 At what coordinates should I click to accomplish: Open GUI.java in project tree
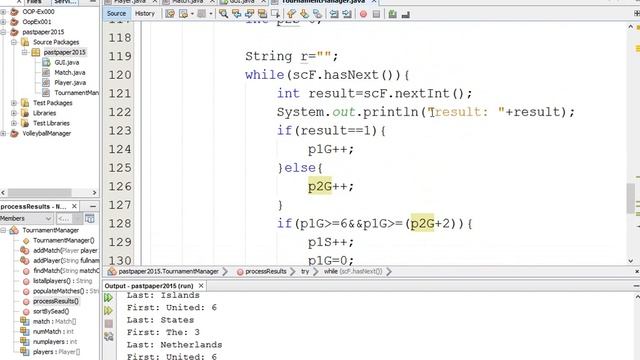click(67, 62)
